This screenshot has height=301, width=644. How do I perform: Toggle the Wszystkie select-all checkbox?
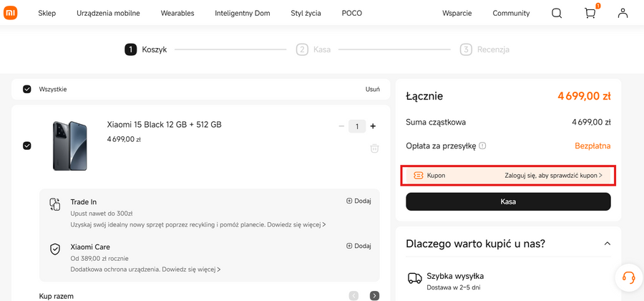click(27, 89)
